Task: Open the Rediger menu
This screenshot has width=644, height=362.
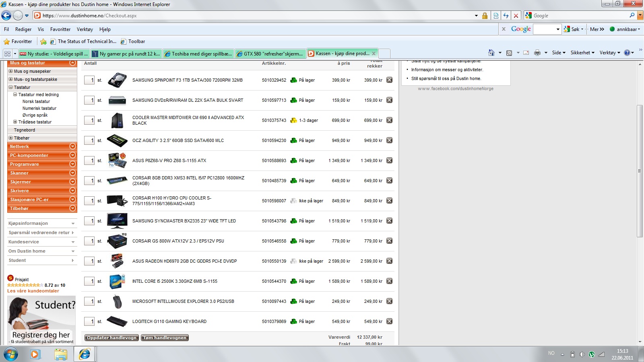Action: [23, 29]
